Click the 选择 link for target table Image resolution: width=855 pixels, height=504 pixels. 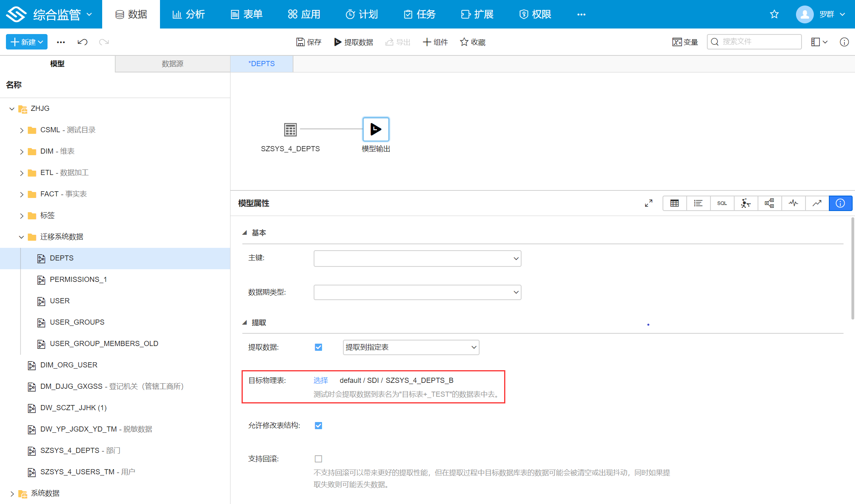coord(320,380)
